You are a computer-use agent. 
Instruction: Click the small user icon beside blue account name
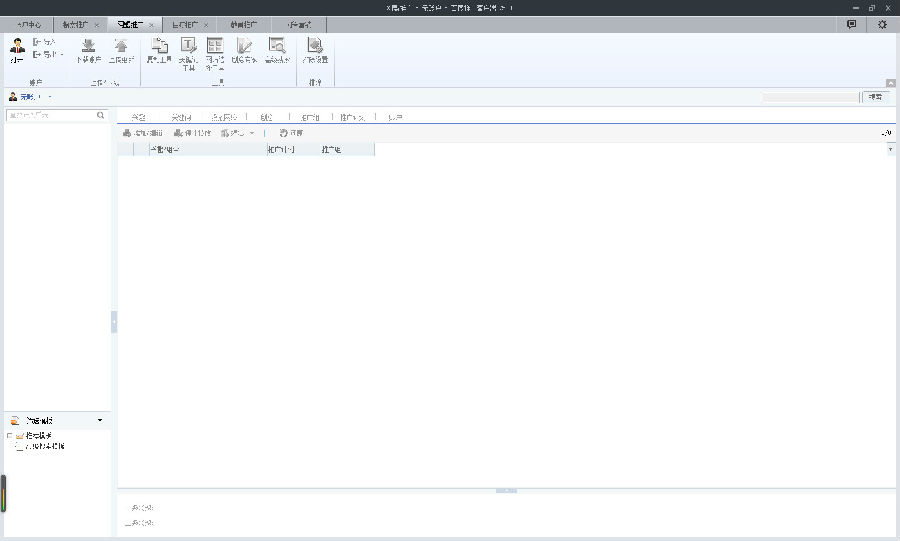(x=13, y=96)
